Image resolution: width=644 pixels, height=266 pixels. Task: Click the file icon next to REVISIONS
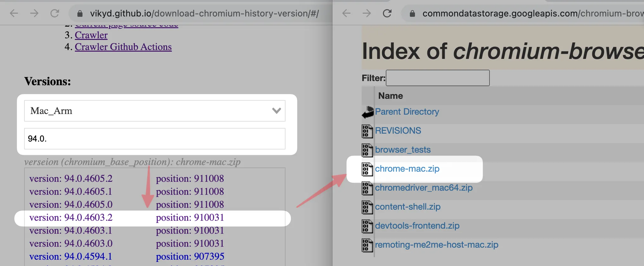[367, 131]
